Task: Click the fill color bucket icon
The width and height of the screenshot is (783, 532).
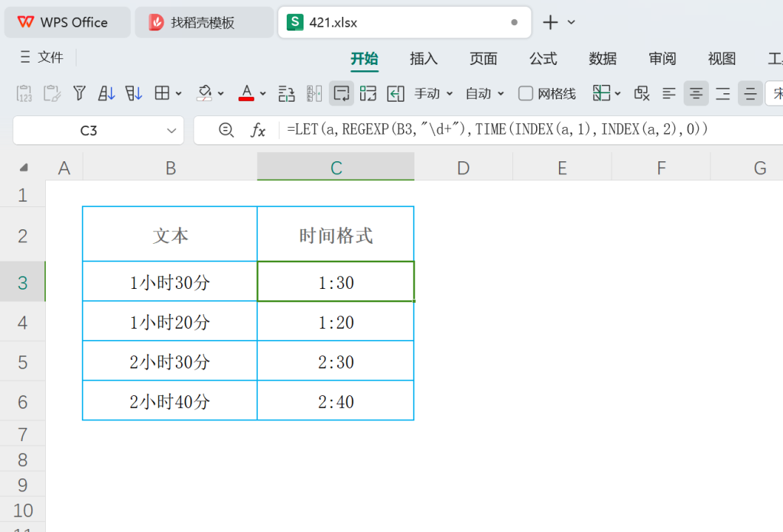Action: pyautogui.click(x=204, y=93)
